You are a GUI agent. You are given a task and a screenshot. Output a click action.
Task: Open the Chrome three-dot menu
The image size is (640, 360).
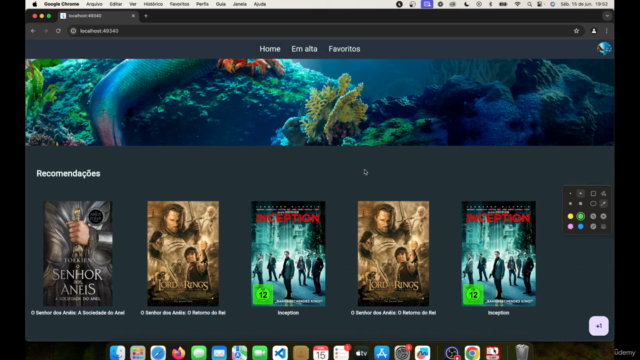point(607,31)
